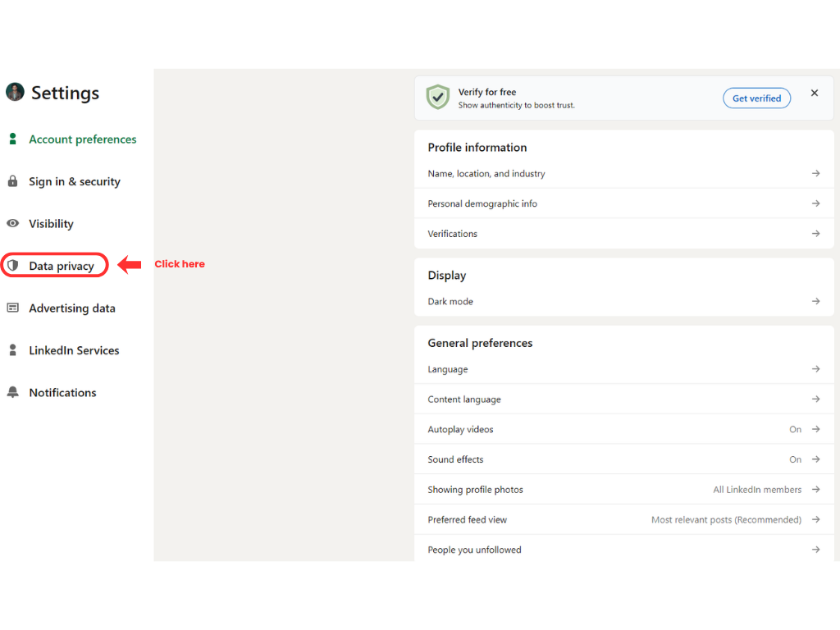This screenshot has height=630, width=840.
Task: Click the Display section heading
Action: 447,276
